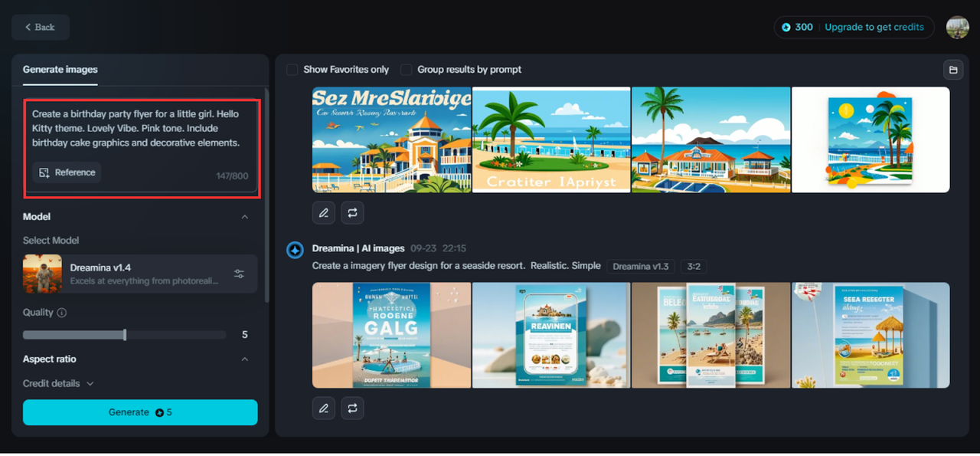Collapse the Aspect ratio section chevron
Screen dimensions: 980x456
(245, 359)
